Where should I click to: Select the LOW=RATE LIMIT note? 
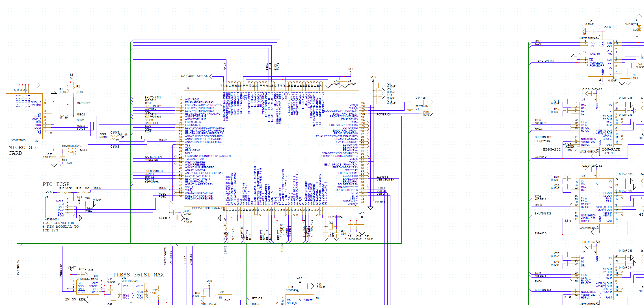tap(611, 151)
